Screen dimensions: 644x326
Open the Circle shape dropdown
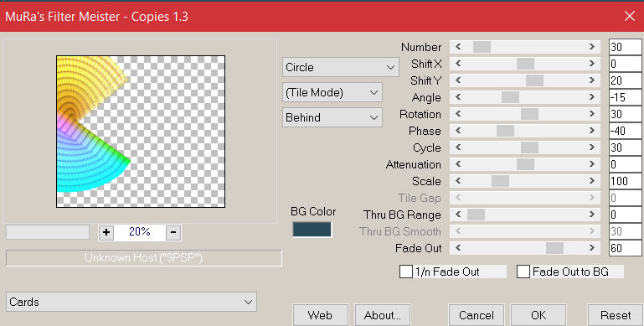341,67
